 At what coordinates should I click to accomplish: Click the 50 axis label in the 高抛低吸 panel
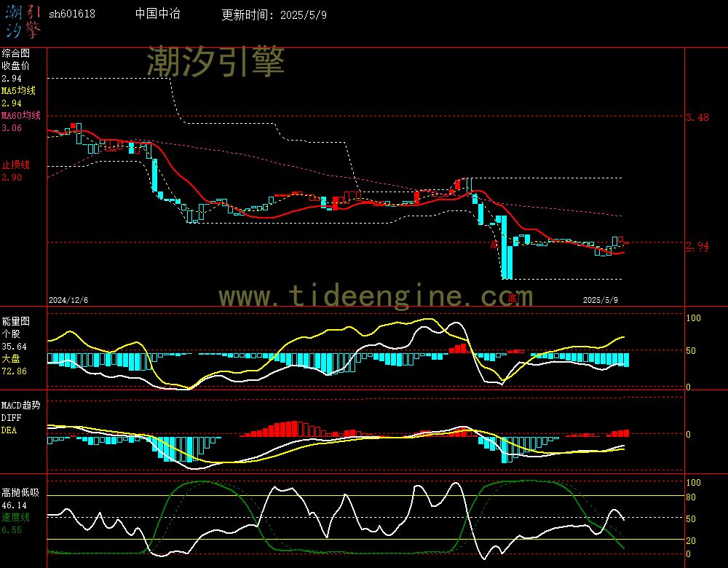691,518
